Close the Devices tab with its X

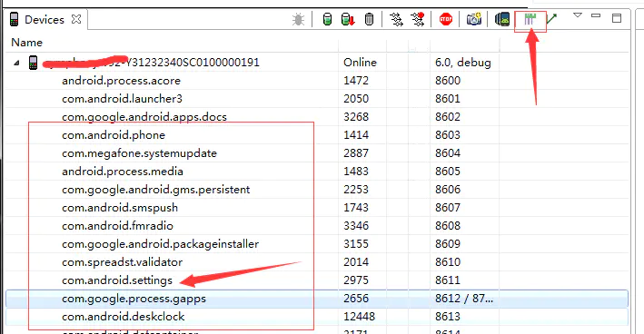76,19
